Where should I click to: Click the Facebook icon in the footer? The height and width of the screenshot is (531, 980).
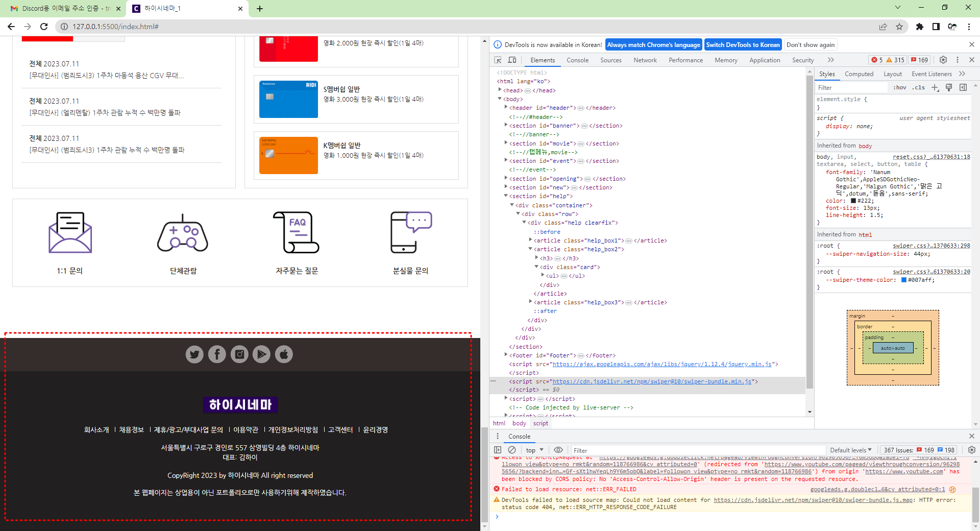tap(217, 354)
